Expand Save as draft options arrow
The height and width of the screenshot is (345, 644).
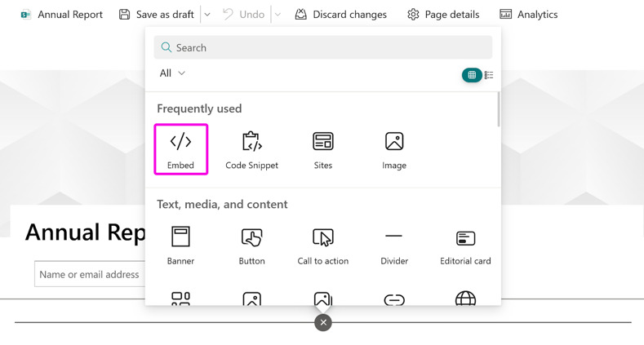pos(207,15)
